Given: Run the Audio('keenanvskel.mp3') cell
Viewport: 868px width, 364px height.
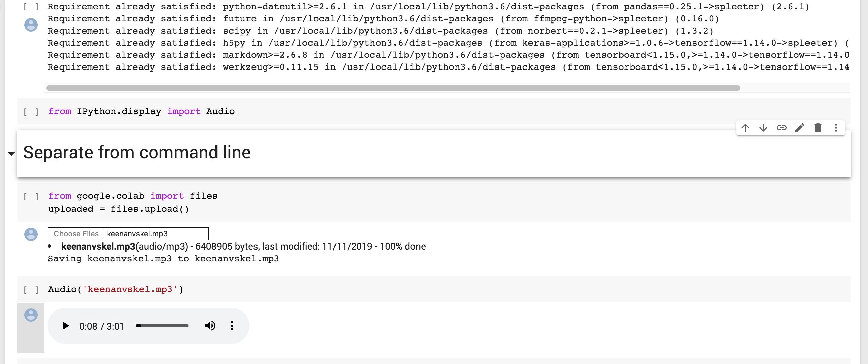Looking at the screenshot, I should coord(31,289).
